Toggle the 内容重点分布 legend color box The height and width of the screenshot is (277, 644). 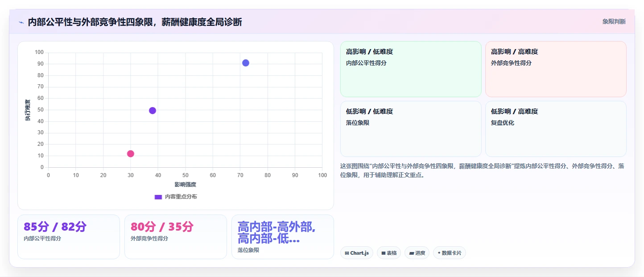[x=158, y=197]
